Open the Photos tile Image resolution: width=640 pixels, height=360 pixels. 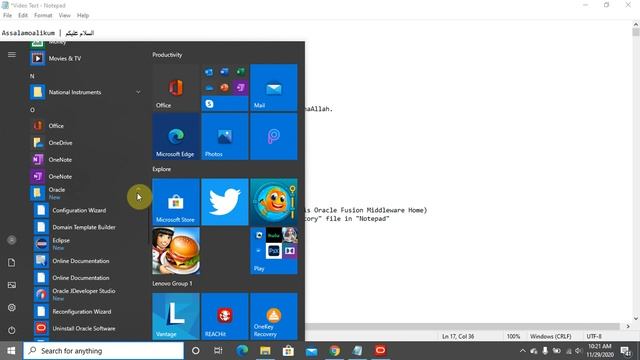(x=225, y=137)
